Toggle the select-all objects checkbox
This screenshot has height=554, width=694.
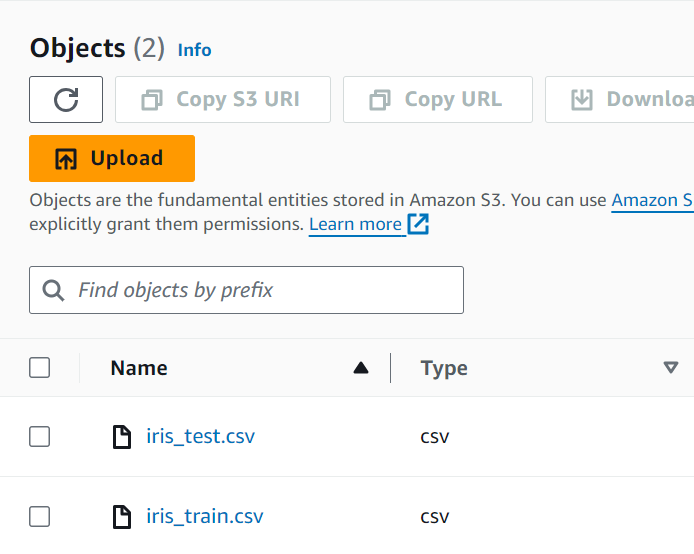click(x=40, y=368)
